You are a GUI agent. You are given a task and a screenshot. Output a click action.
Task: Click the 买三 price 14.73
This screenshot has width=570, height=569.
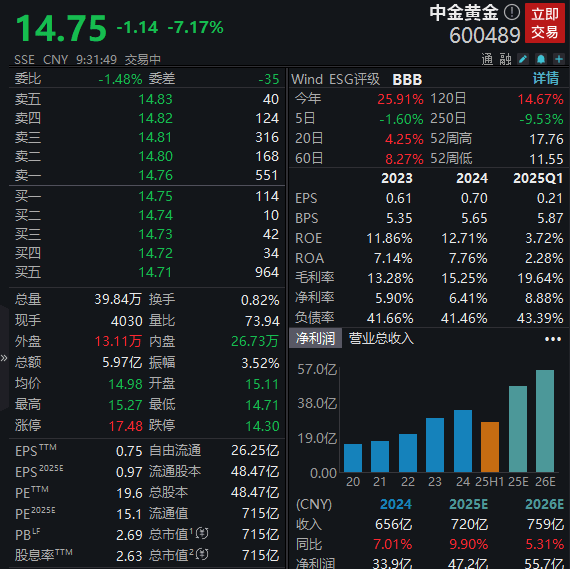[x=155, y=234]
